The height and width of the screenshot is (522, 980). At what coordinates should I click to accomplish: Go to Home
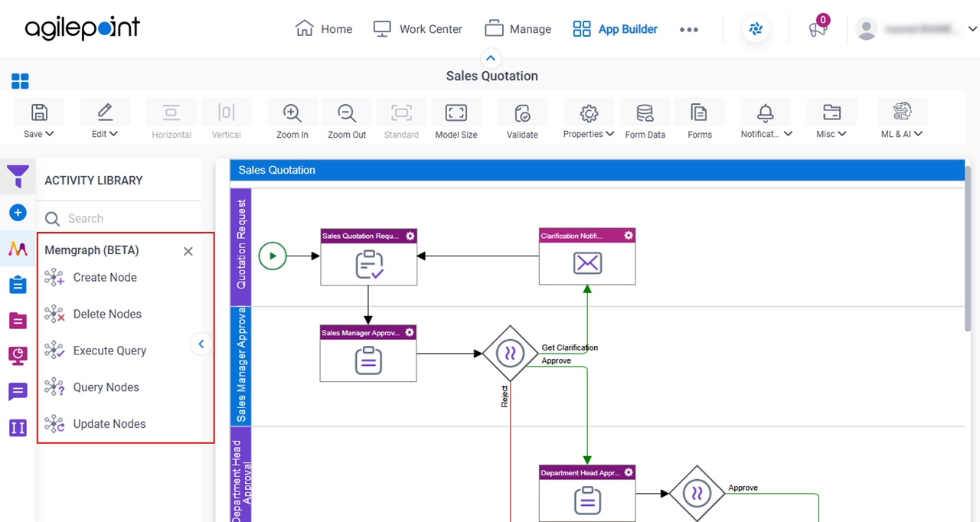click(324, 29)
